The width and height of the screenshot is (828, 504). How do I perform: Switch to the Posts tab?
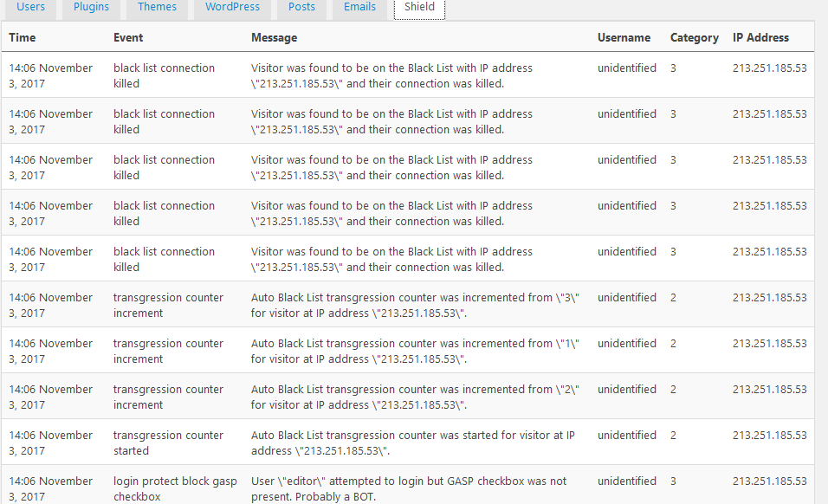coord(301,8)
